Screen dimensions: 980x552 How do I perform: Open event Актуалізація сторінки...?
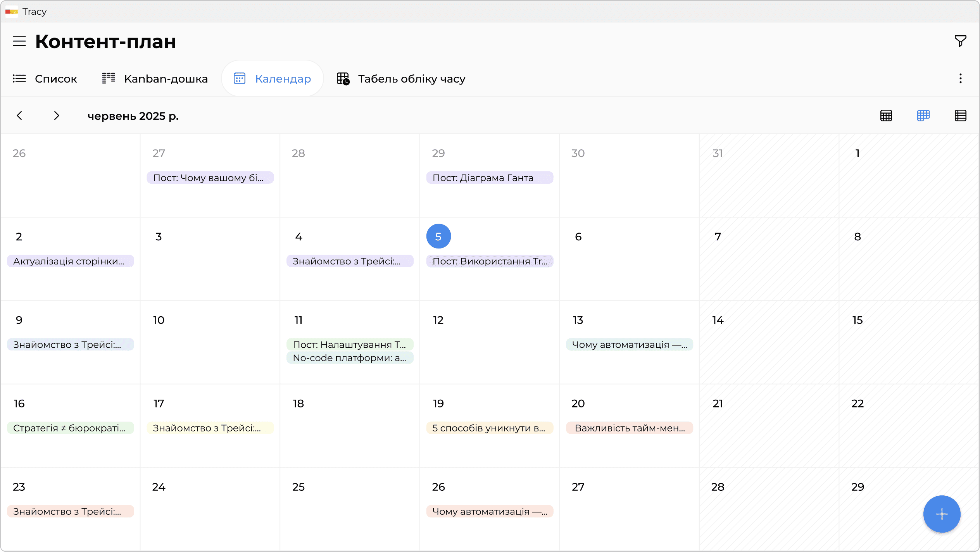tap(71, 261)
